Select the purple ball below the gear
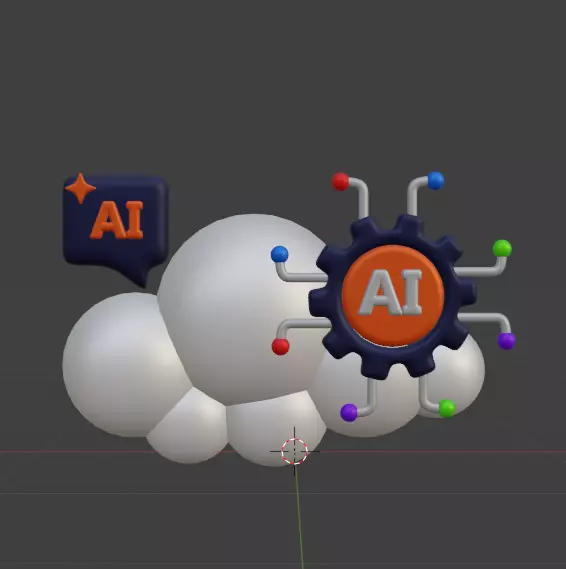This screenshot has height=569, width=566. tap(349, 413)
